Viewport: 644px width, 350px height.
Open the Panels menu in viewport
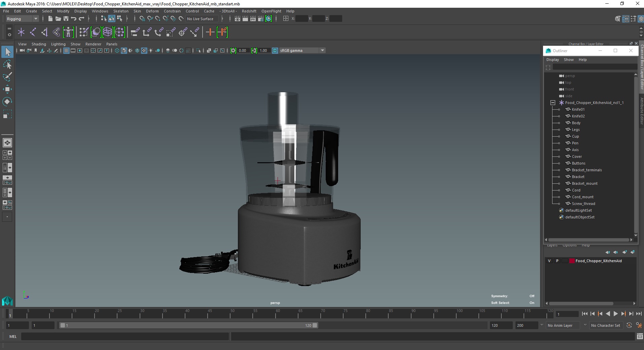[x=112, y=44]
